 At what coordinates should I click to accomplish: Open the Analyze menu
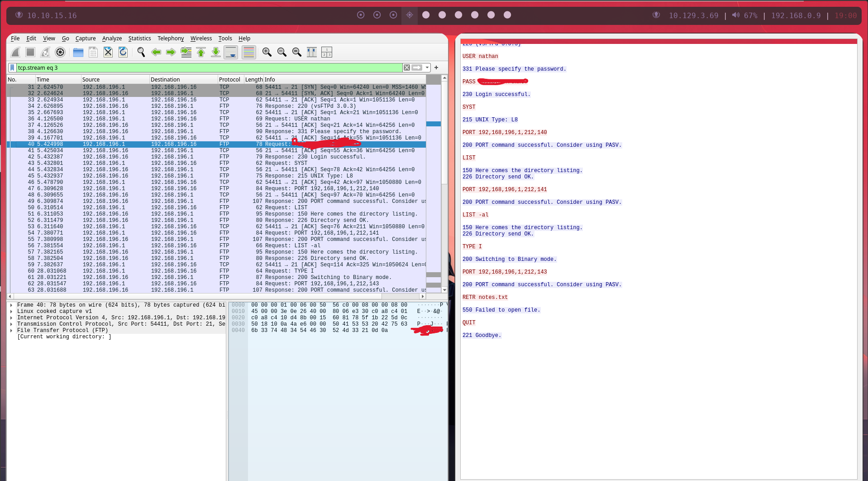(x=112, y=38)
